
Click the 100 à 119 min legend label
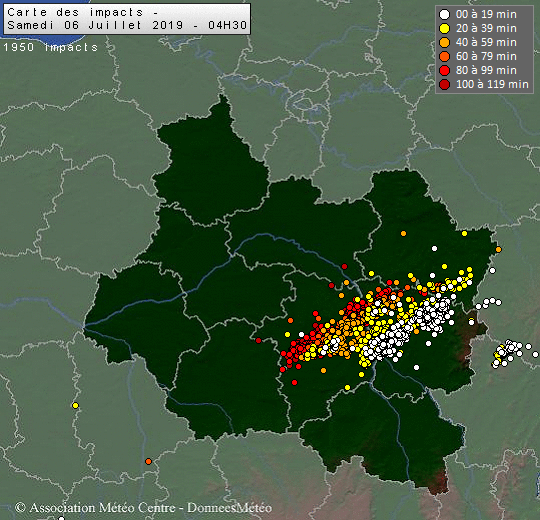point(492,84)
